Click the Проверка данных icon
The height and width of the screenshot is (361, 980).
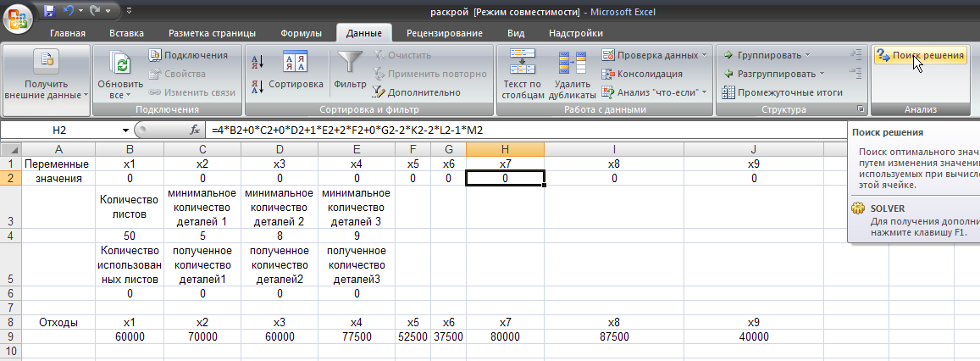point(608,55)
